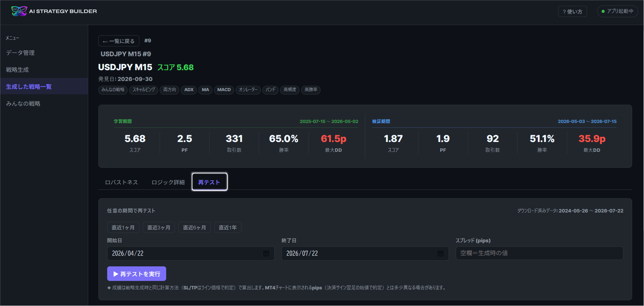644x306 pixels.
Task: Click the 高頻度 tag chip
Action: [x=290, y=90]
